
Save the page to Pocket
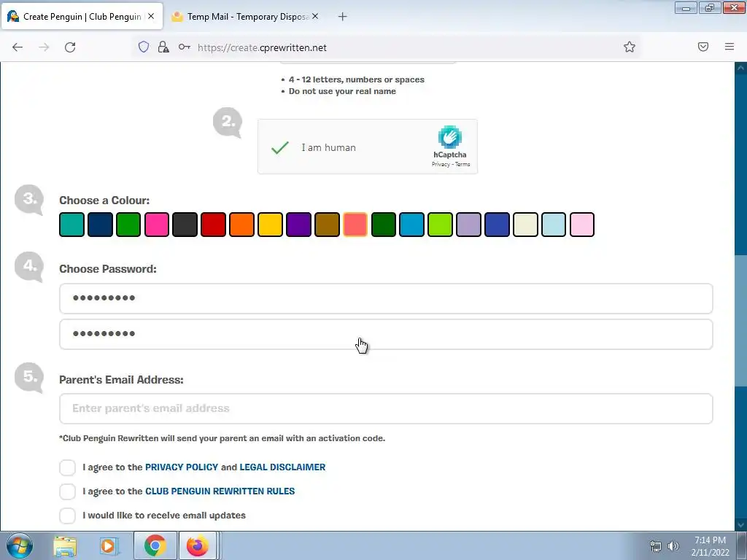coord(703,47)
